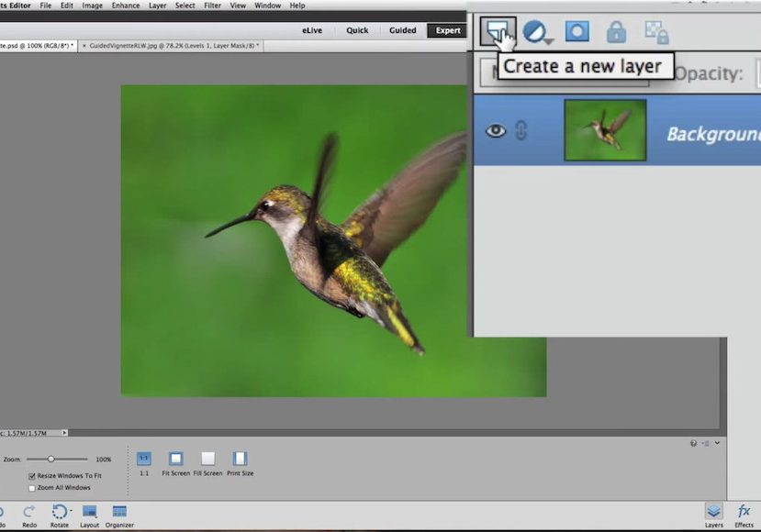Show the Layers panel
Screen dimensions: 761x532
click(714, 516)
